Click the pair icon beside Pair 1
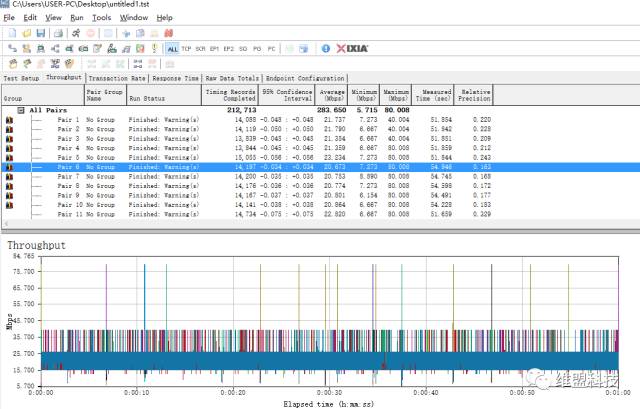This screenshot has width=640, height=409. click(10, 119)
